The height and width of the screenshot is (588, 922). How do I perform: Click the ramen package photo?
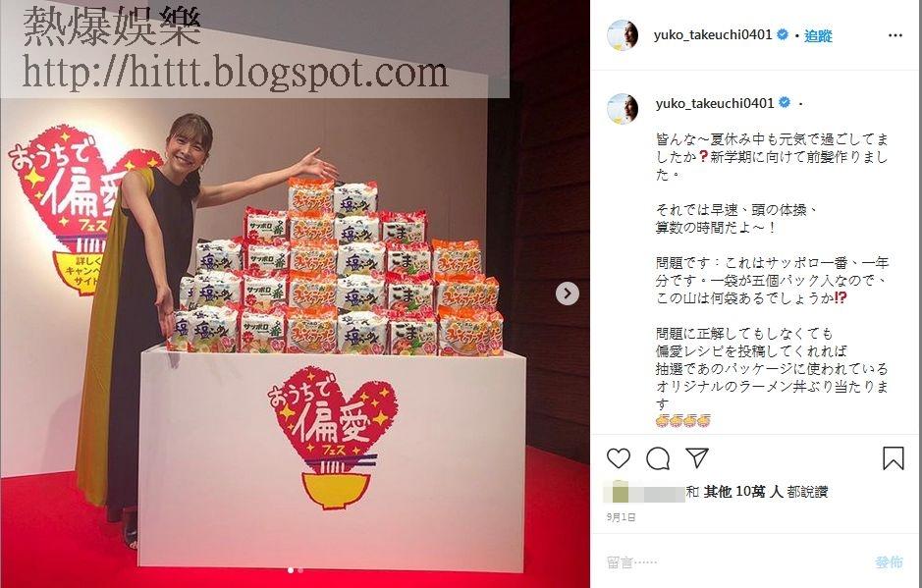295,294
